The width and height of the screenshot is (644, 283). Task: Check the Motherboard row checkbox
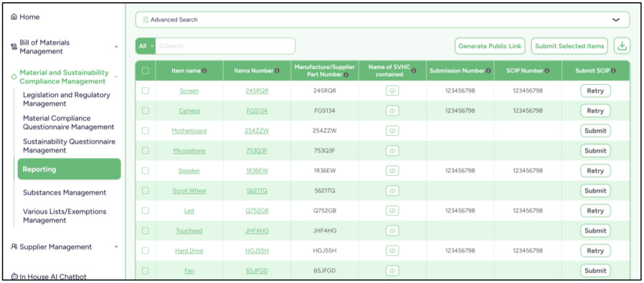pyautogui.click(x=146, y=131)
